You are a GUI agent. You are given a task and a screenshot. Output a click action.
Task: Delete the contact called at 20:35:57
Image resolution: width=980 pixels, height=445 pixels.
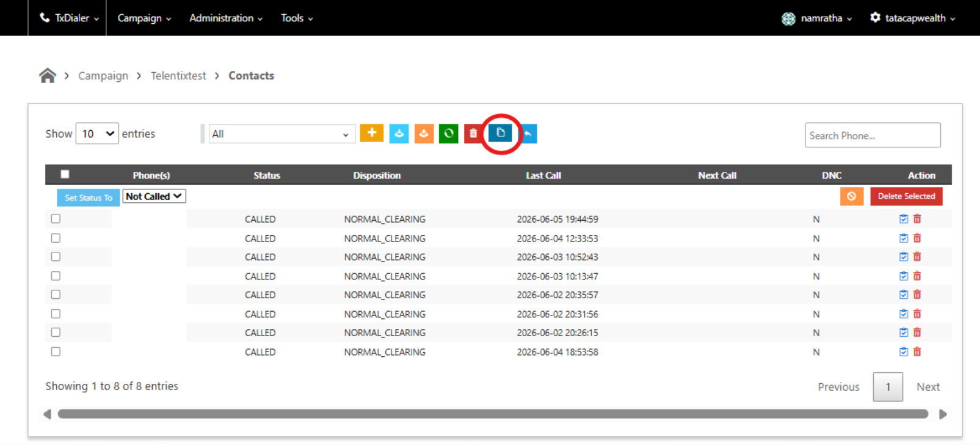[917, 295]
